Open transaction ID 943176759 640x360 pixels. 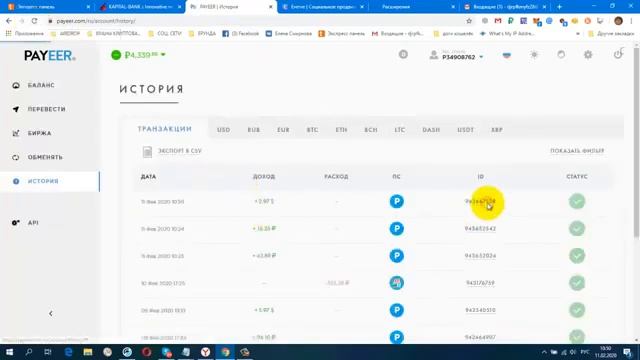480,283
